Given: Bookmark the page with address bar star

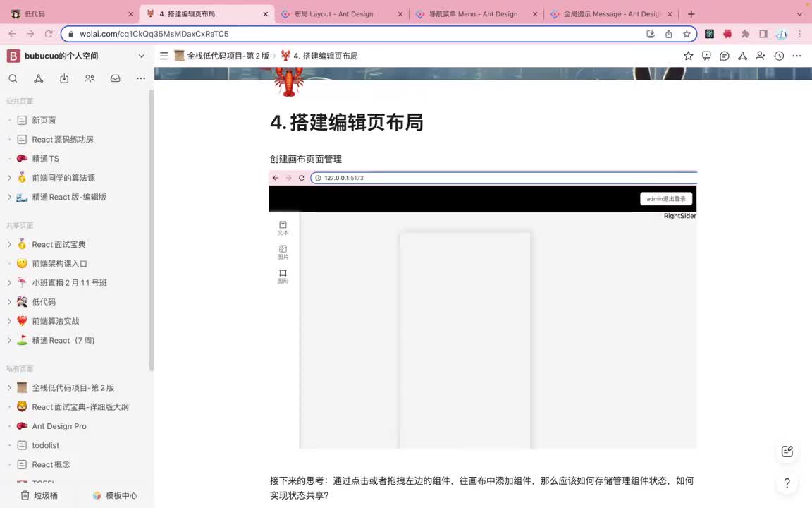Looking at the screenshot, I should tap(687, 34).
